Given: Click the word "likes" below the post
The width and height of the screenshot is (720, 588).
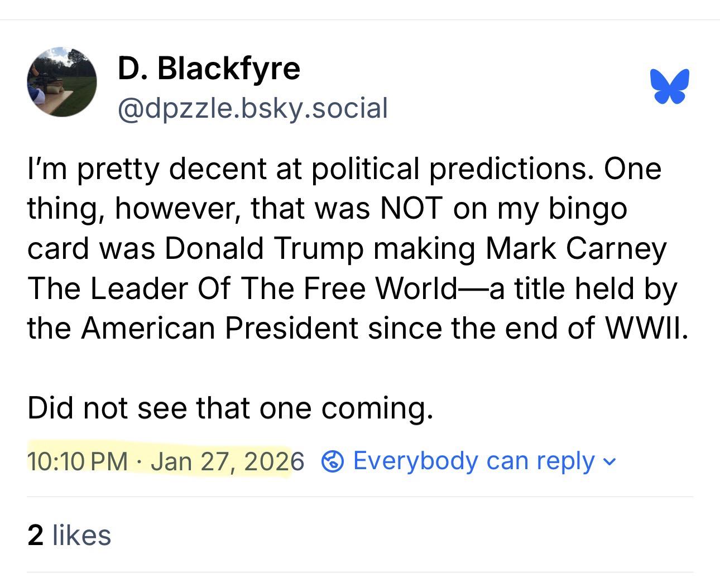Looking at the screenshot, I should pos(81,535).
